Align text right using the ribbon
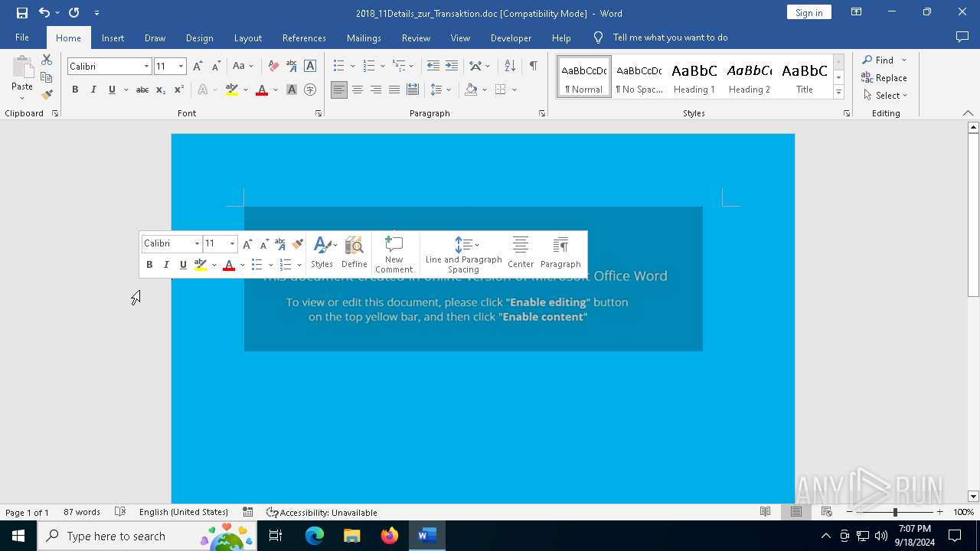Viewport: 980px width, 551px height. [376, 90]
